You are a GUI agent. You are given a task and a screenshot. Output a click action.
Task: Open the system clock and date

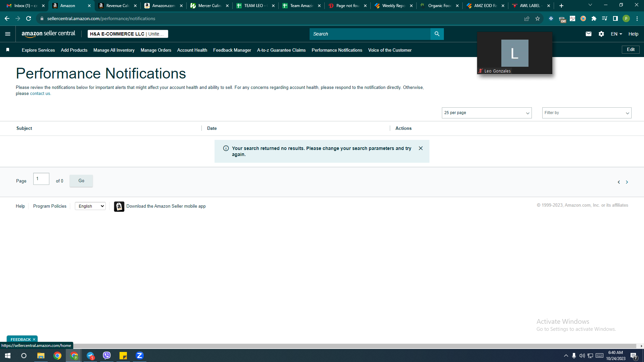click(x=615, y=356)
